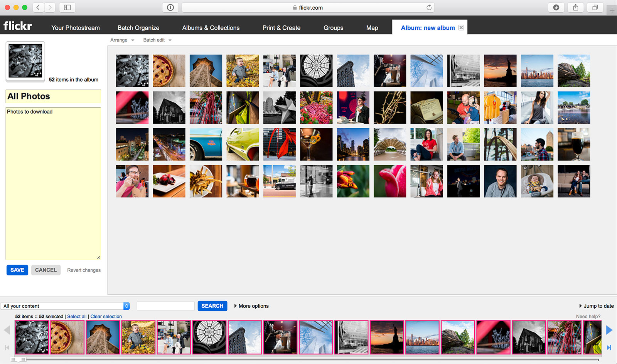Viewport: 617px width, 364px height.
Task: Open Albums & Collections
Action: 211,28
